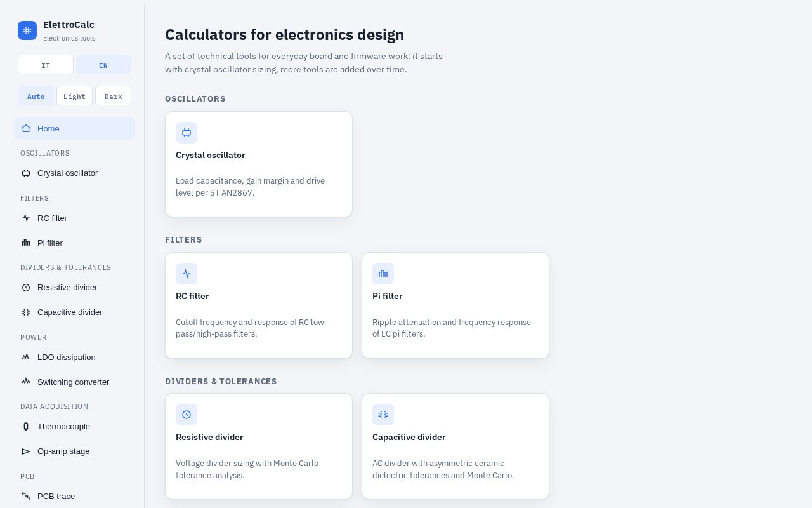The height and width of the screenshot is (508, 812).
Task: Select the Light theme option
Action: [x=74, y=96]
